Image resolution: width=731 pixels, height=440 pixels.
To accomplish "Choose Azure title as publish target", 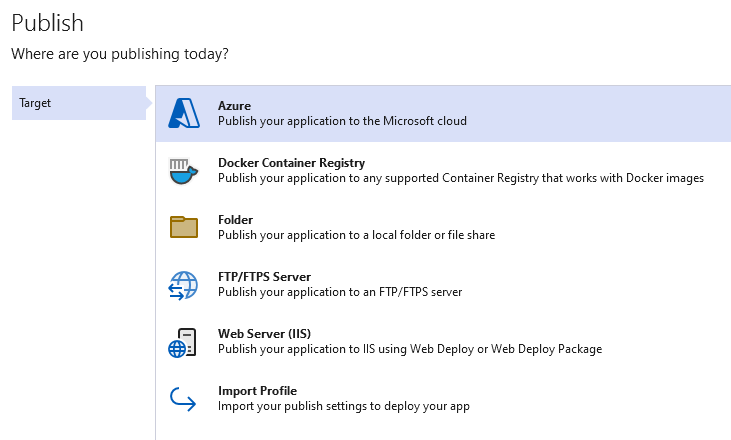I will (x=234, y=106).
